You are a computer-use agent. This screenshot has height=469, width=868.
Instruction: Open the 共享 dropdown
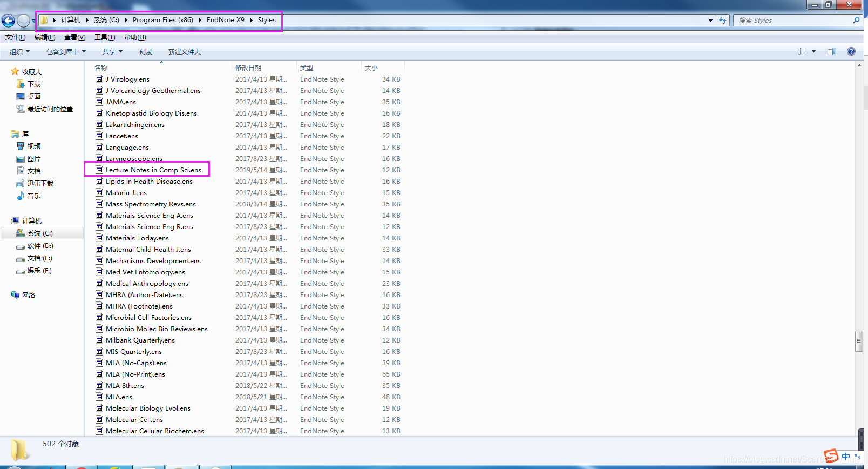pos(112,51)
